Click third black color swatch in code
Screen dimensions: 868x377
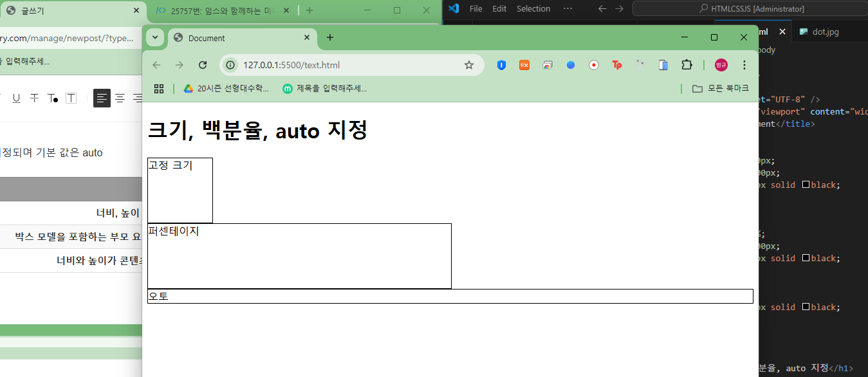[806, 308]
